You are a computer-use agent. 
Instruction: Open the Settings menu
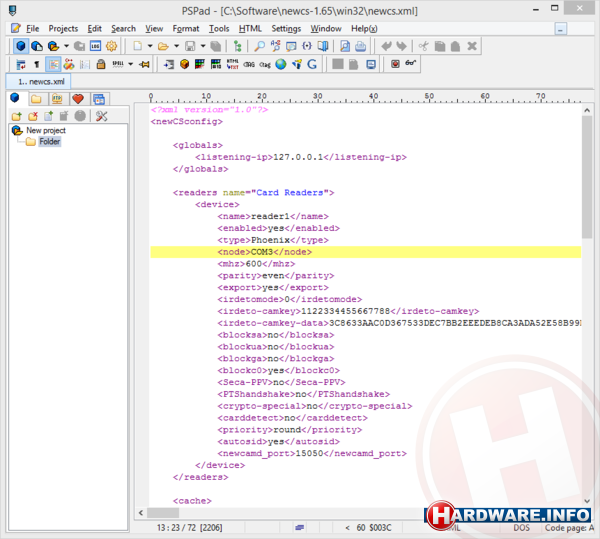click(x=286, y=29)
